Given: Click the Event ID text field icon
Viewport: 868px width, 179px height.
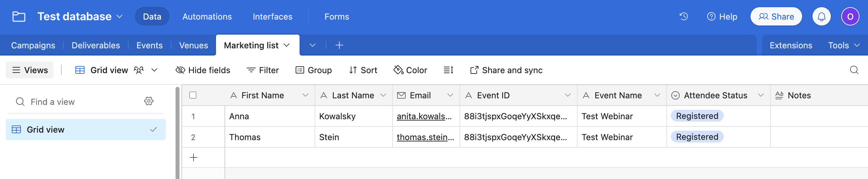Looking at the screenshot, I should click(x=468, y=95).
